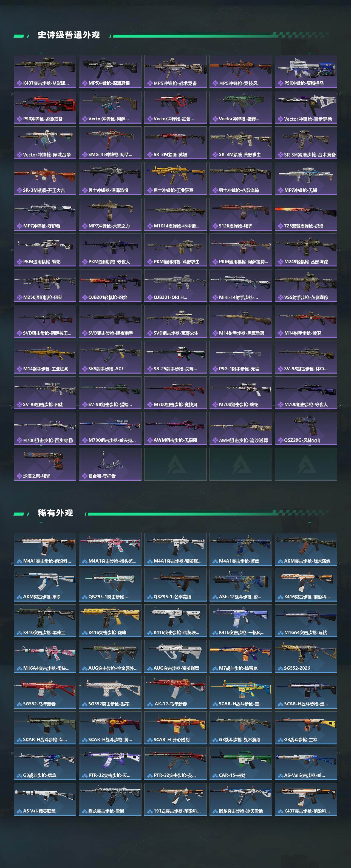The width and height of the screenshot is (351, 868).
Task: Click the MP7冲锋枪-无垢 weapon card
Action: point(306,179)
